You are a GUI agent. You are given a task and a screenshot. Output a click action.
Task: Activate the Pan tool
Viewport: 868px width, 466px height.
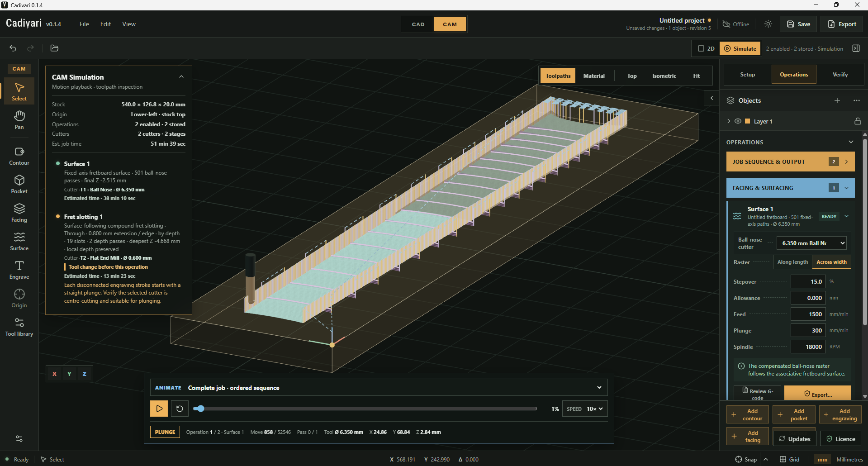19,120
